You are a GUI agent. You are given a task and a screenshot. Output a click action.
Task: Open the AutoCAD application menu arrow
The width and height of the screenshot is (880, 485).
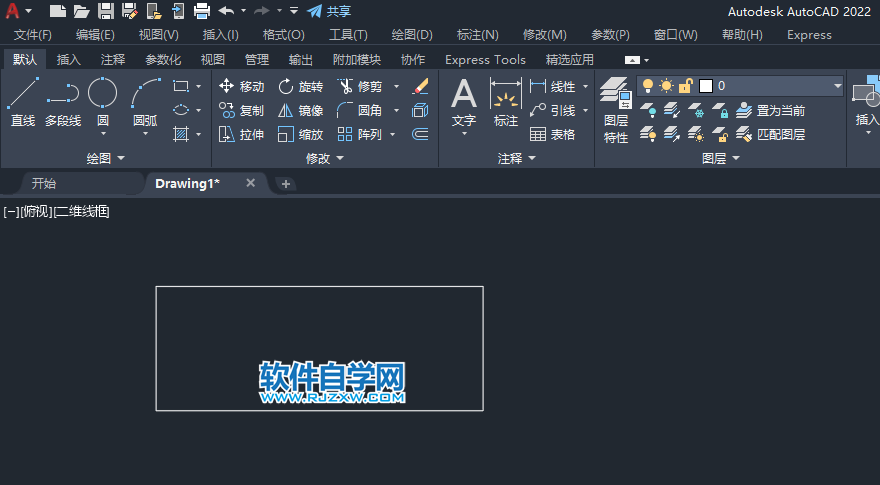point(29,11)
